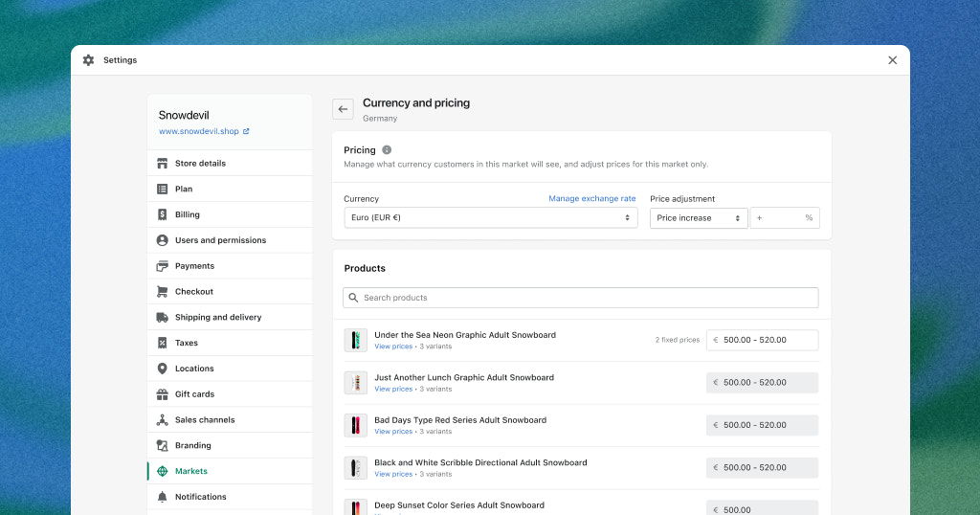Screen dimensions: 980x515
Task: Go to the Taxes settings section
Action: pyautogui.click(x=187, y=343)
